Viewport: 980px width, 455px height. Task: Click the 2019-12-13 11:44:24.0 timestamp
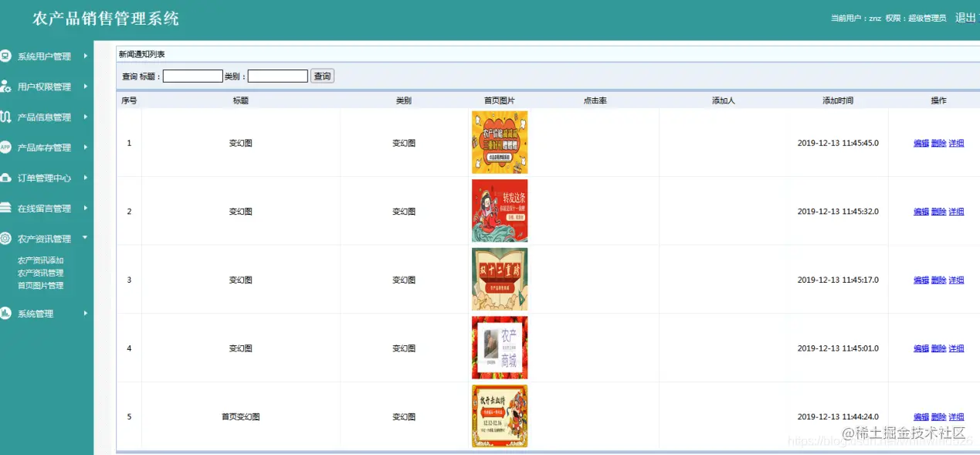pos(838,416)
